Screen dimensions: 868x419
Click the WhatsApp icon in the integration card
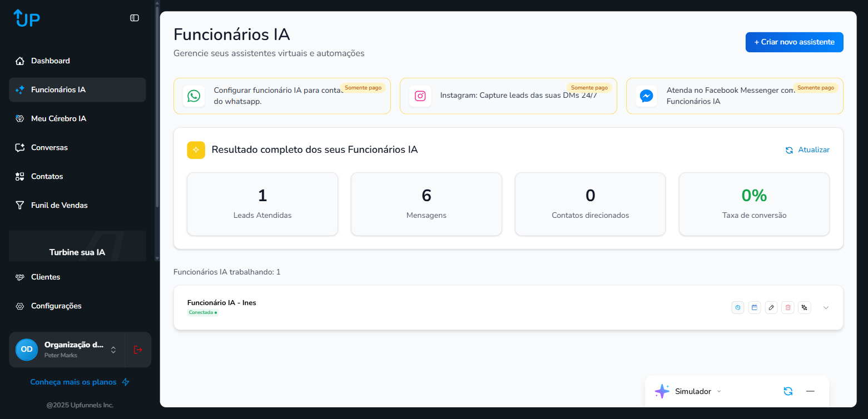(194, 96)
